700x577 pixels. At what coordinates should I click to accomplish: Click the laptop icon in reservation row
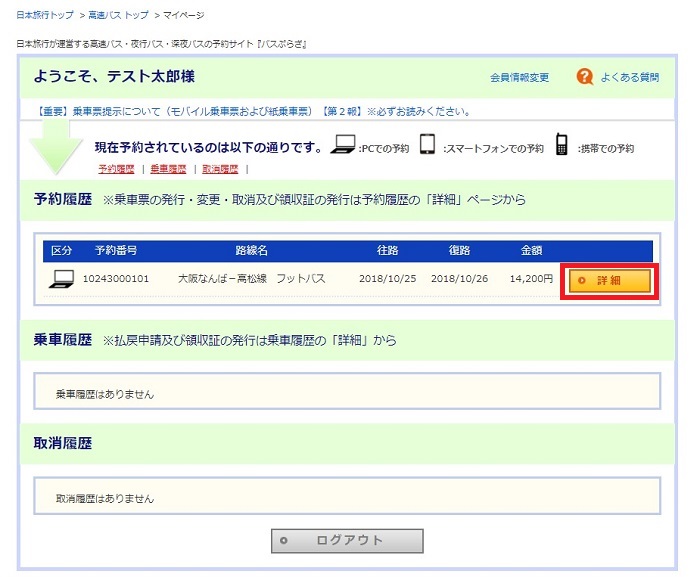pyautogui.click(x=62, y=279)
